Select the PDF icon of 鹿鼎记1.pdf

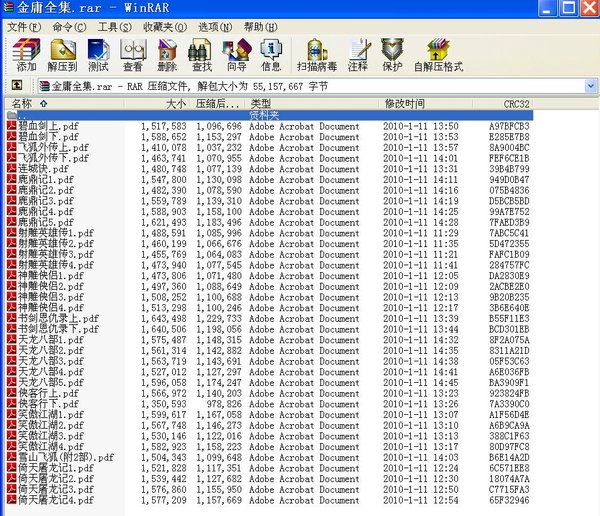click(11, 180)
